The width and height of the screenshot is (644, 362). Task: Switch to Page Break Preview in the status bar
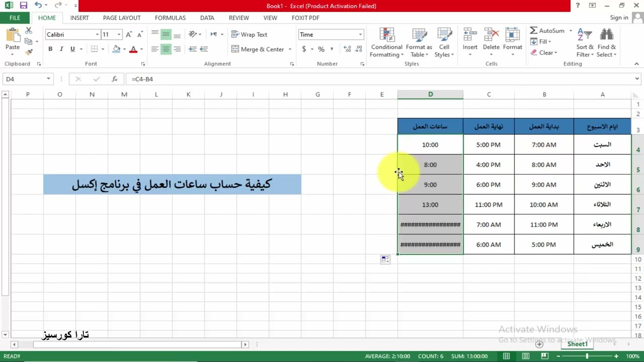click(545, 356)
